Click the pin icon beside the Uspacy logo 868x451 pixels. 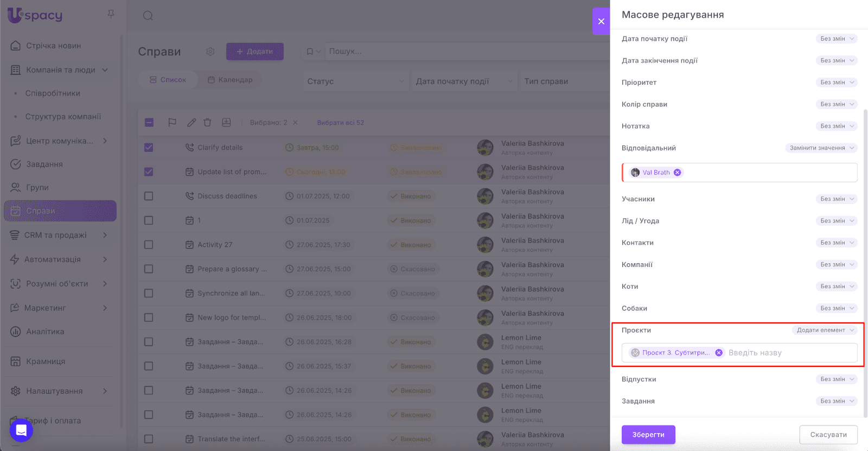[111, 14]
